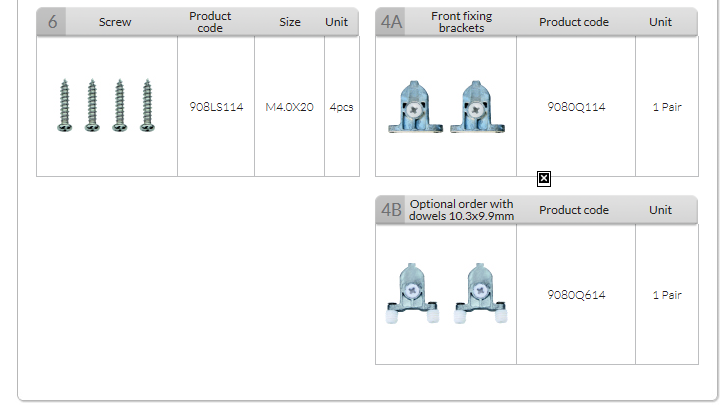Select the dowel brackets product image
Image resolution: width=726 pixels, height=420 pixels.
445,295
